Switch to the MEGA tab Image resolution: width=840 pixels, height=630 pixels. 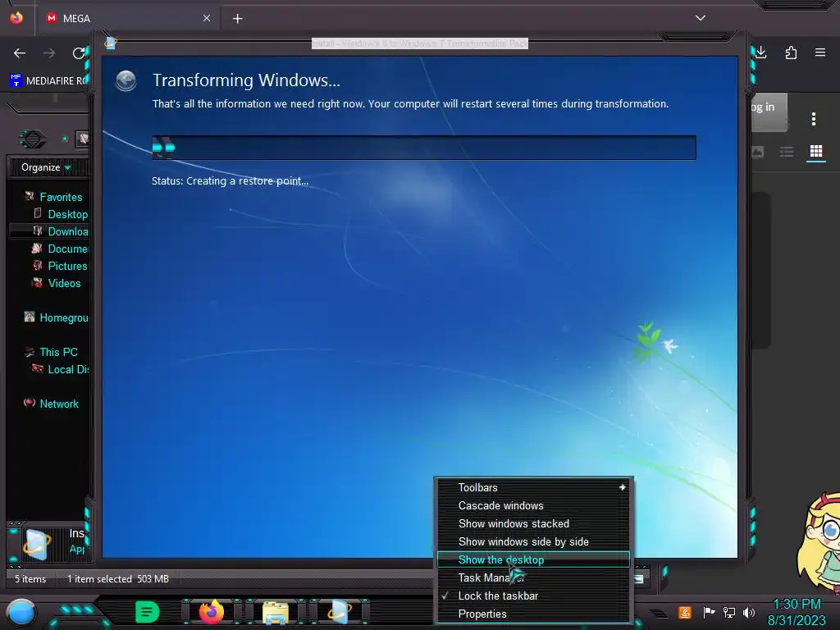[129, 18]
